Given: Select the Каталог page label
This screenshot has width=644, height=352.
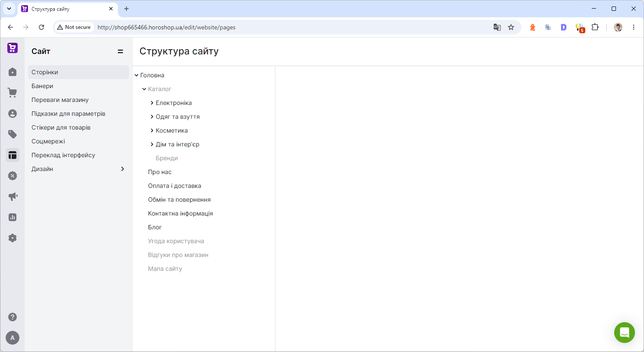Looking at the screenshot, I should pos(159,89).
